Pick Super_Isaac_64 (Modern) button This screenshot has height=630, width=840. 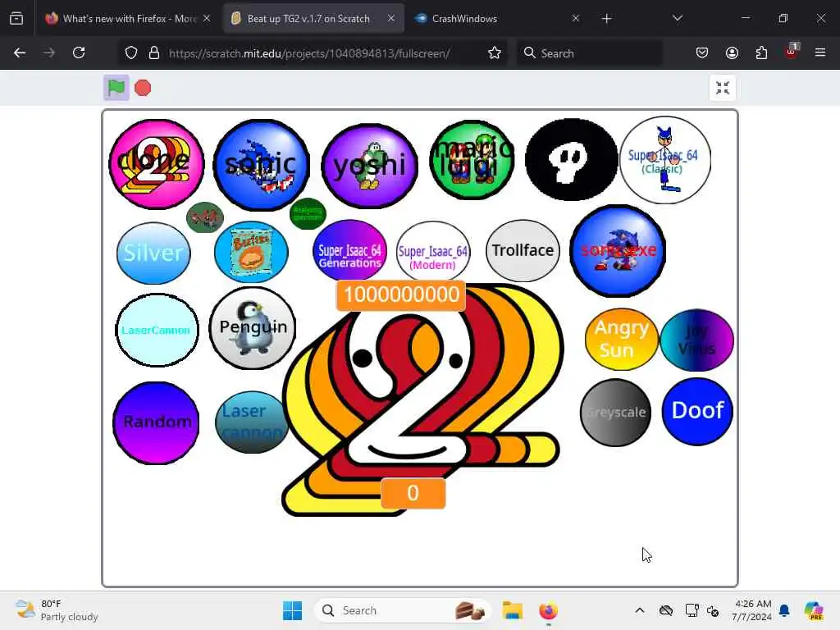[433, 251]
